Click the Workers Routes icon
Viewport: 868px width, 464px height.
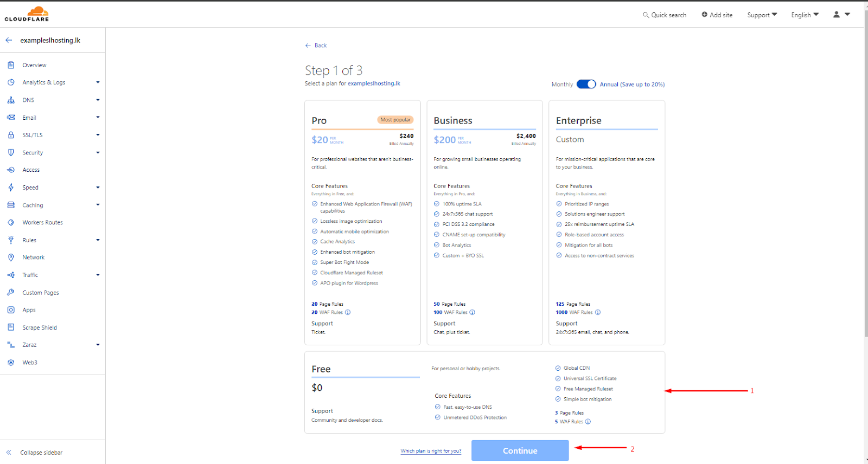[x=11, y=223]
